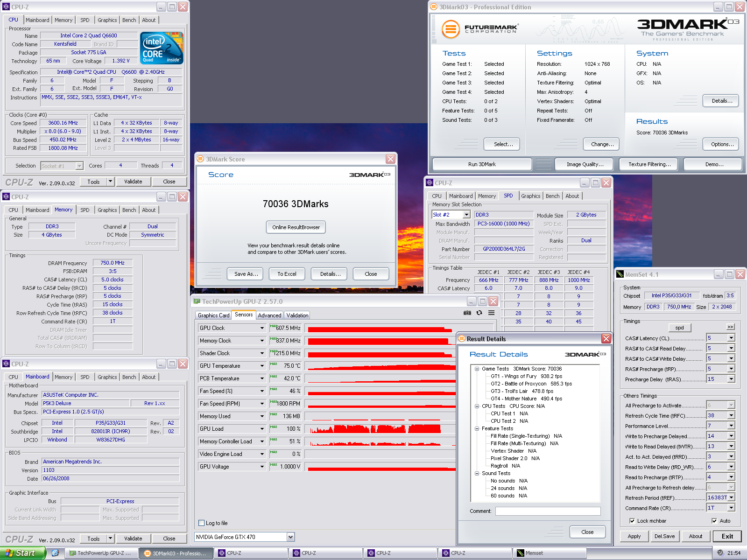747x560 pixels.
Task: Enable the Log to file checkbox
Action: [x=202, y=523]
